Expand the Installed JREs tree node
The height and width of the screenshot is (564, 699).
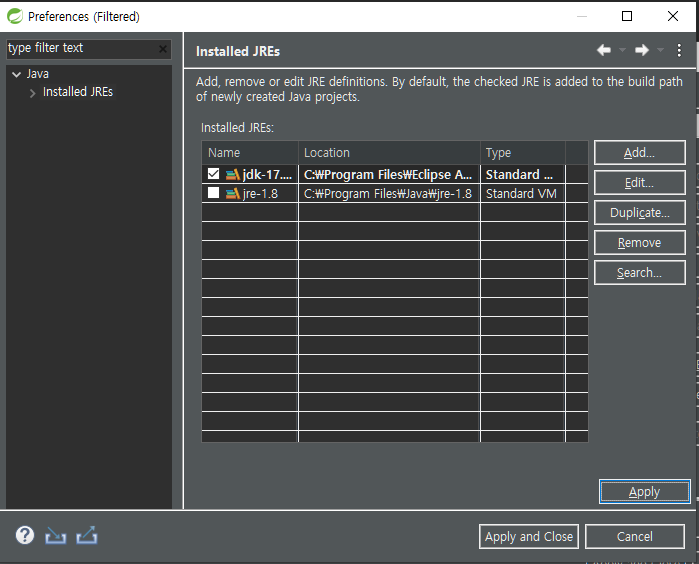[x=33, y=93]
